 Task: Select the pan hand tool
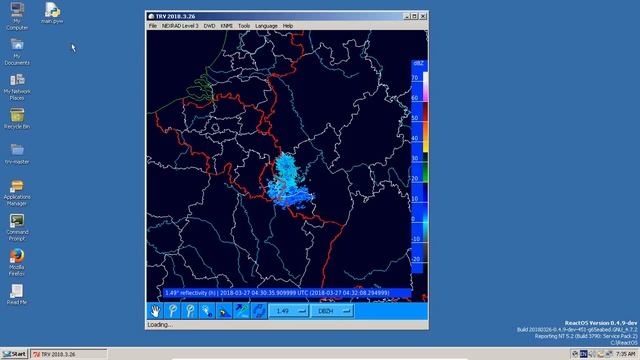tap(155, 311)
